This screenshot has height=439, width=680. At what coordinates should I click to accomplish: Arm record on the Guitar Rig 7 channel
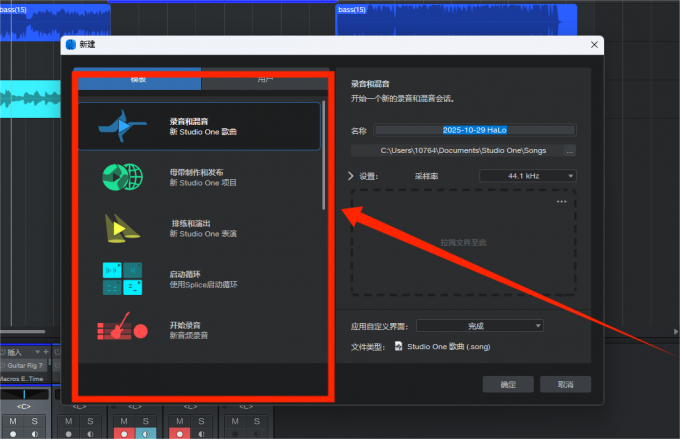coord(13,434)
